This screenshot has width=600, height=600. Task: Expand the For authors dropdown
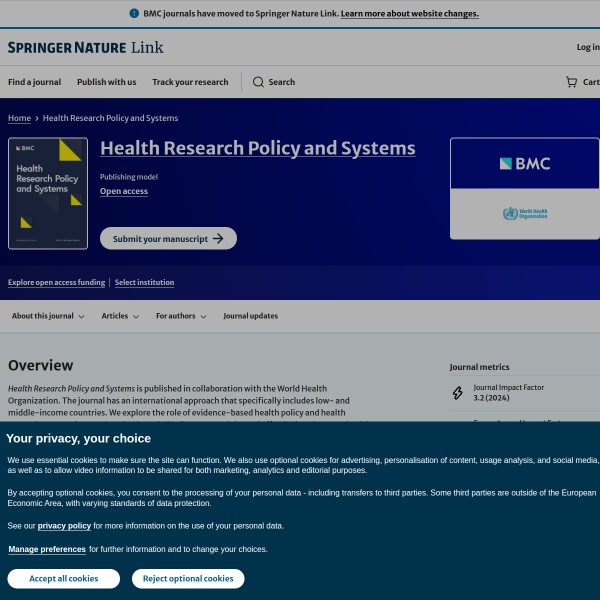pos(181,316)
